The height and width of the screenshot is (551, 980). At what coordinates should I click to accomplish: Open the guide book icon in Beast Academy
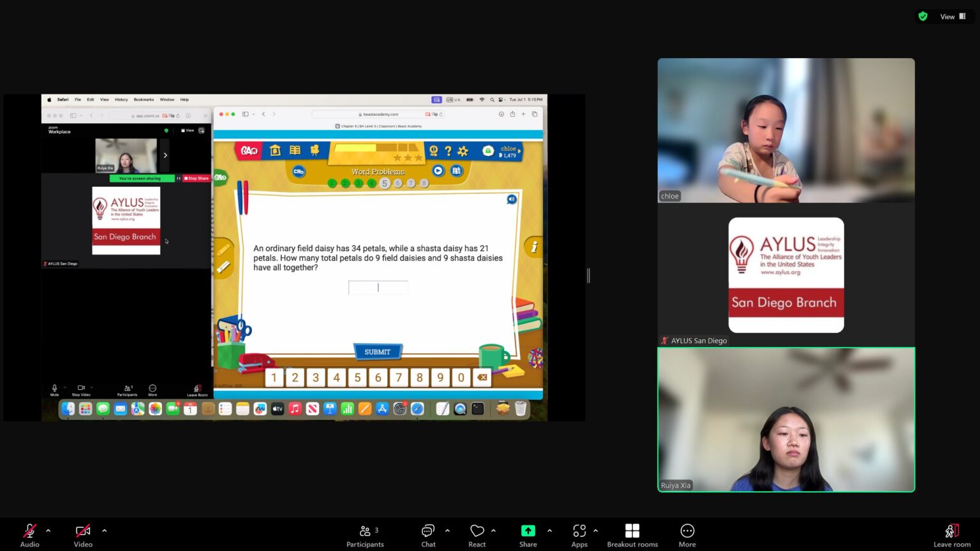[295, 151]
